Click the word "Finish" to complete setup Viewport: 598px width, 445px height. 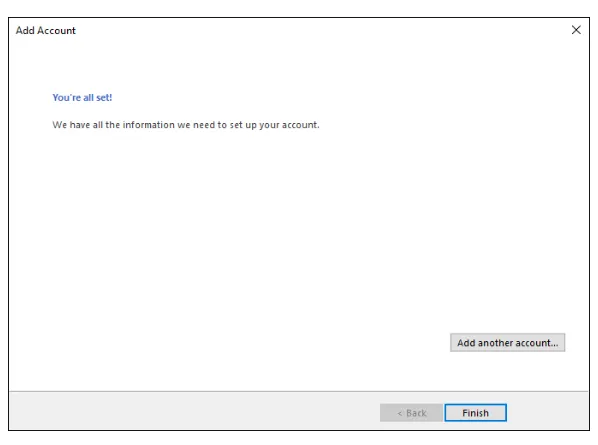pyautogui.click(x=475, y=413)
